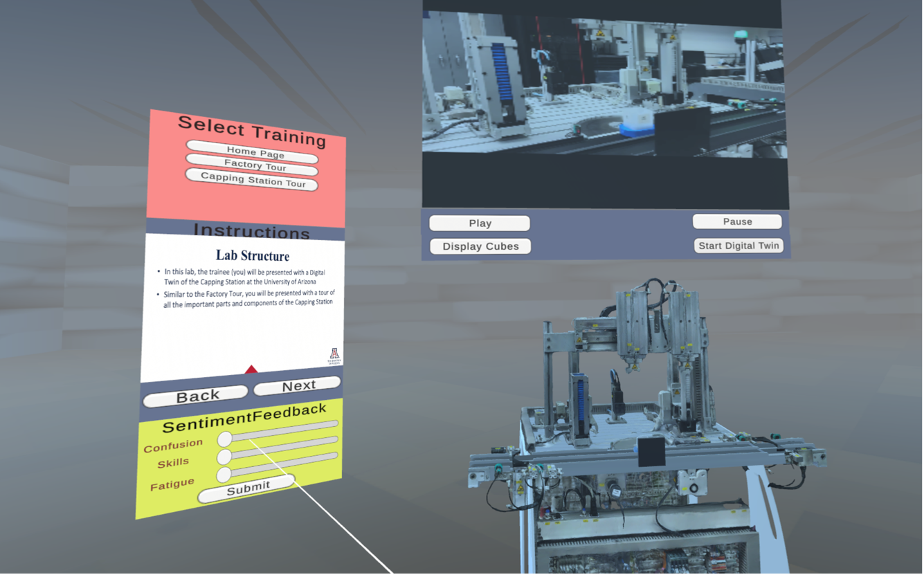Click the Confusion label

click(x=173, y=446)
